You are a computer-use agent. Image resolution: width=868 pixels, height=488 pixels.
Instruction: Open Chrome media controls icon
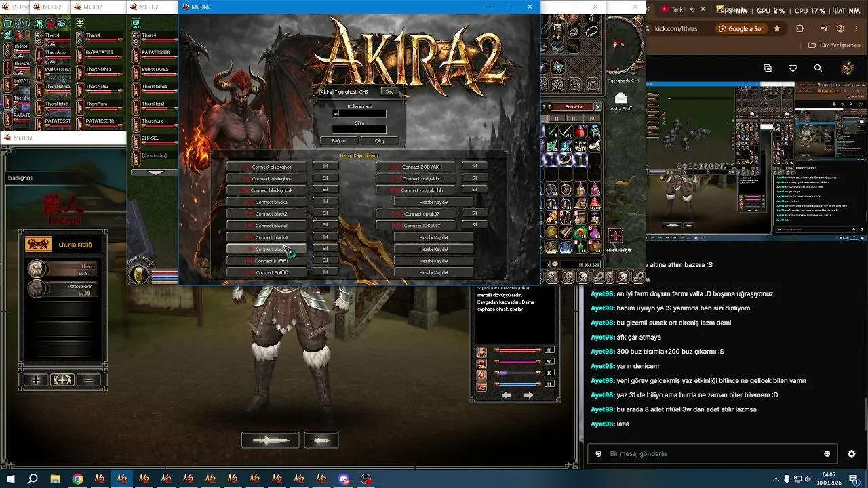[x=823, y=28]
